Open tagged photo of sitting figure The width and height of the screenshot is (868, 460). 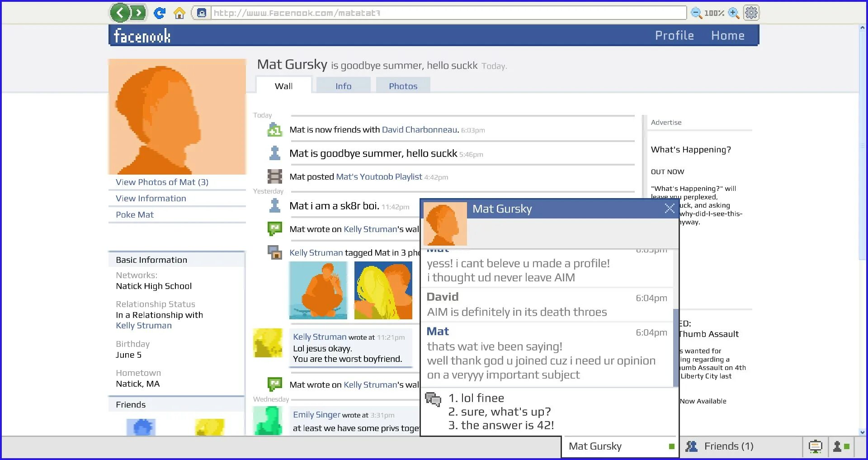click(318, 290)
